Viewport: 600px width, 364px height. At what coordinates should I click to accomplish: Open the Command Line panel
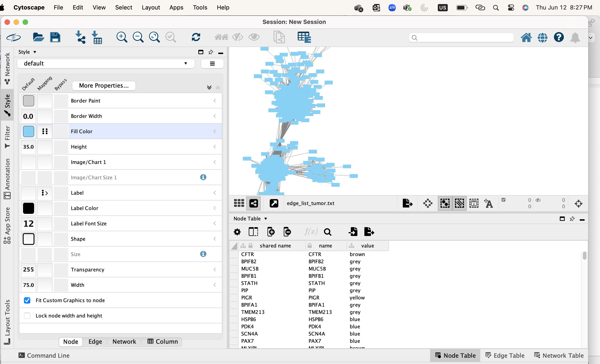coord(44,355)
